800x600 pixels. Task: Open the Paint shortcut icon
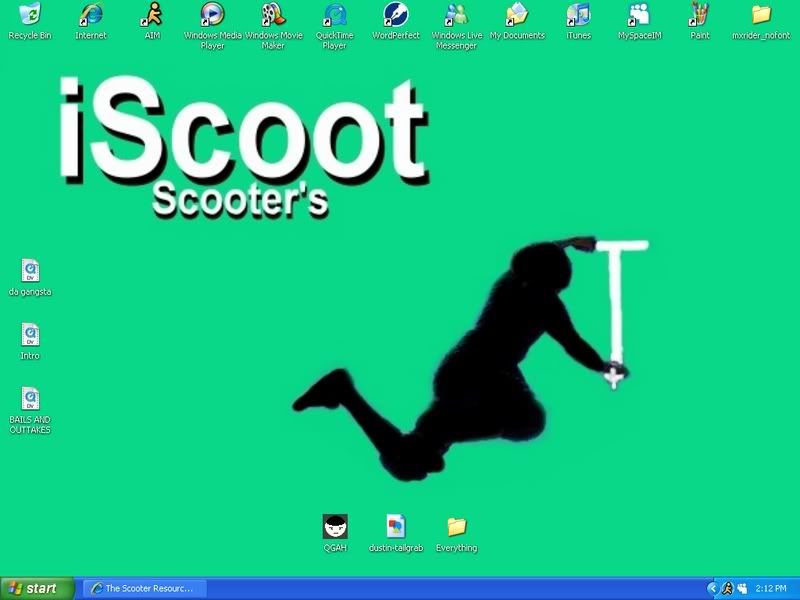[700, 15]
